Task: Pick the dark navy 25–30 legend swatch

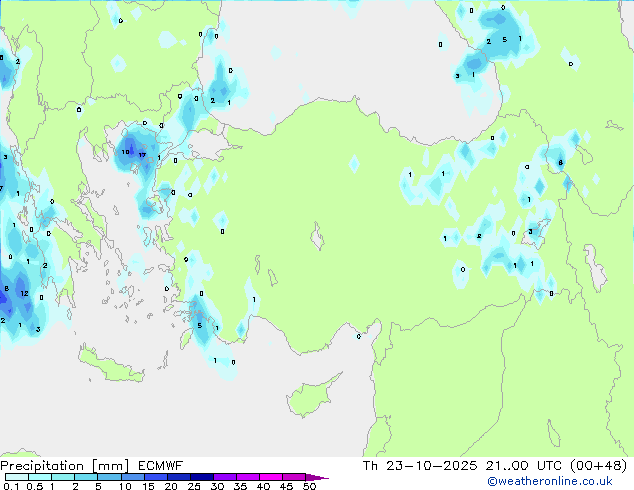Action: [202, 477]
